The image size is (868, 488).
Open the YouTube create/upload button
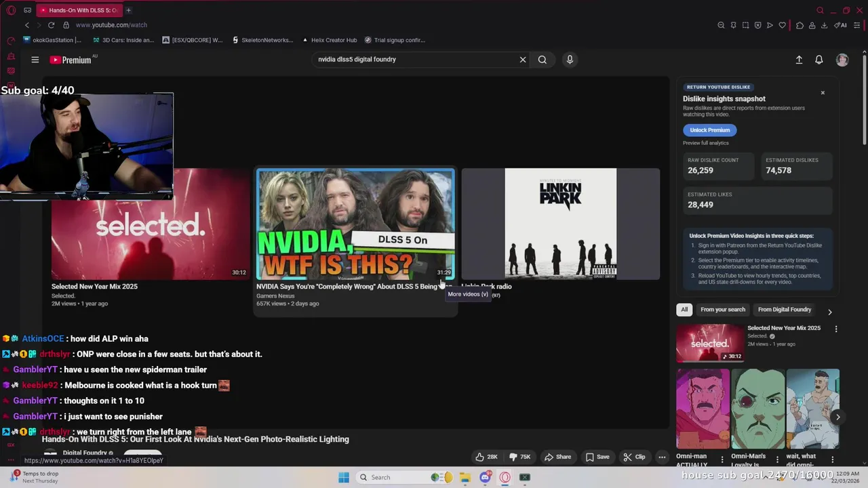pyautogui.click(x=799, y=60)
